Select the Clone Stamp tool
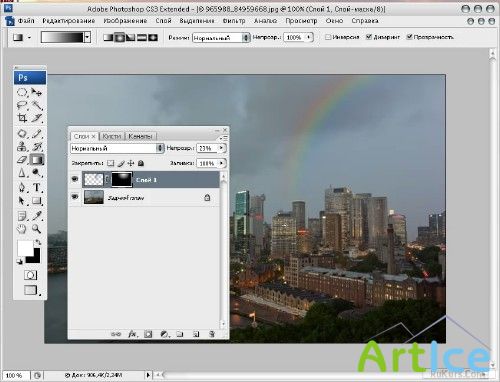Screen dimensions: 500x382 [x=22, y=146]
